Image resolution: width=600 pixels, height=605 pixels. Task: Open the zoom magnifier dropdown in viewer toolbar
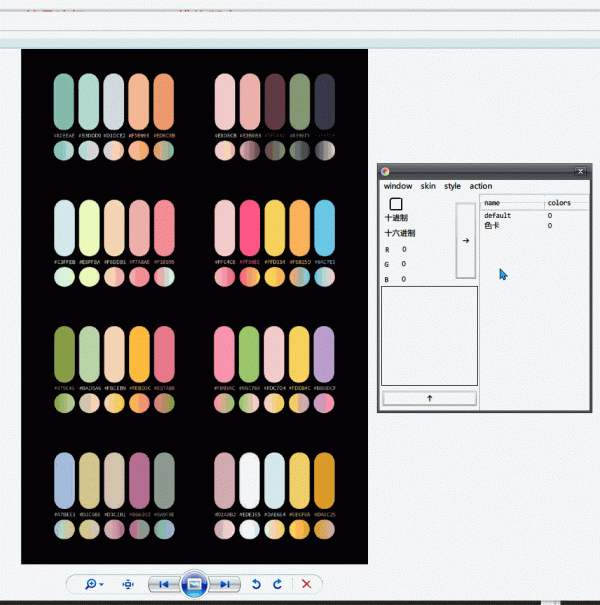tap(93, 584)
